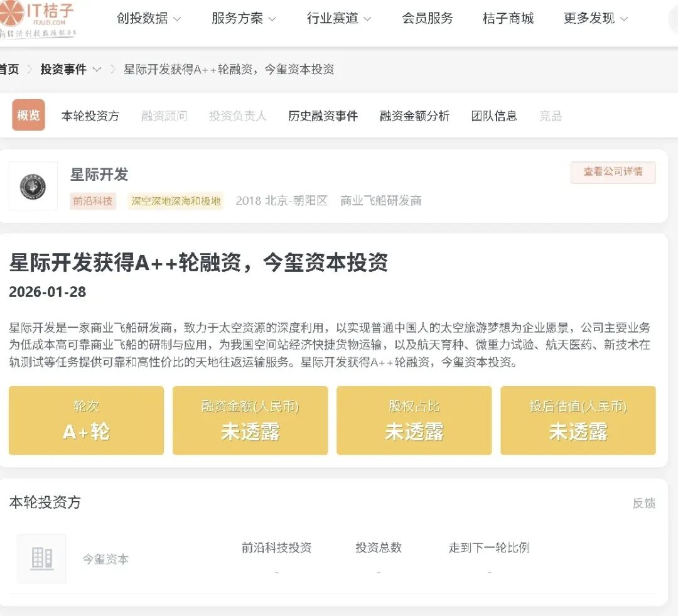Open the 今玺资本 investor link
The width and height of the screenshot is (678, 616).
point(105,559)
